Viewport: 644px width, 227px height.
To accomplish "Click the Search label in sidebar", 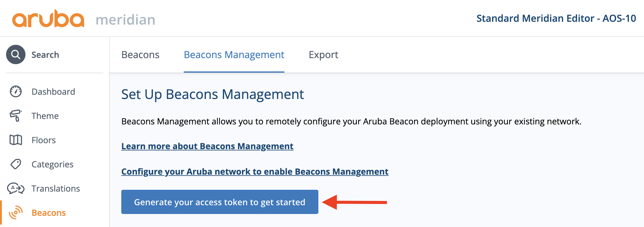I will coord(45,55).
